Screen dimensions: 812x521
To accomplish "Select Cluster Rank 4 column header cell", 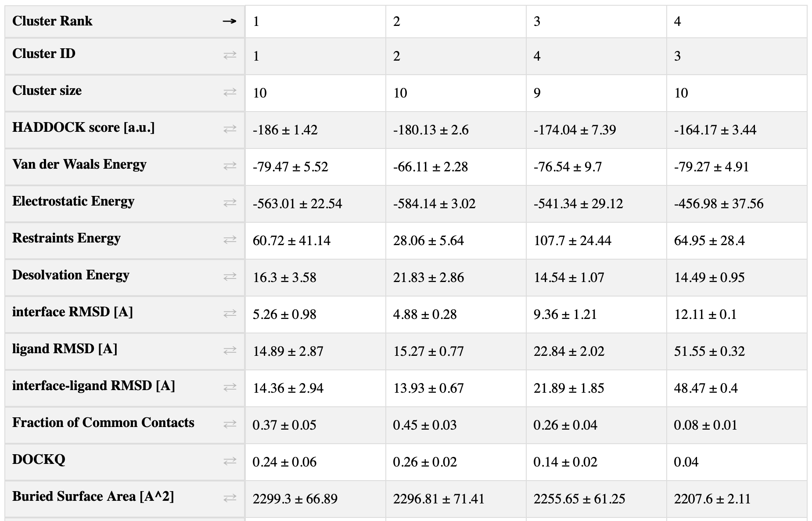I will pos(737,22).
